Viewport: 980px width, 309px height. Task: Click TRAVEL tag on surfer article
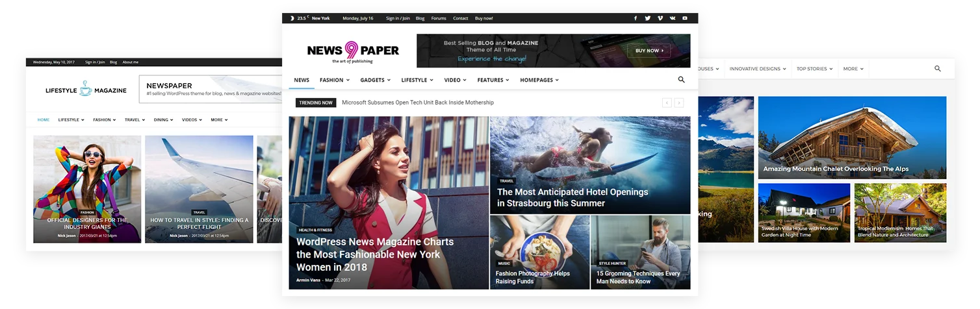tap(507, 181)
